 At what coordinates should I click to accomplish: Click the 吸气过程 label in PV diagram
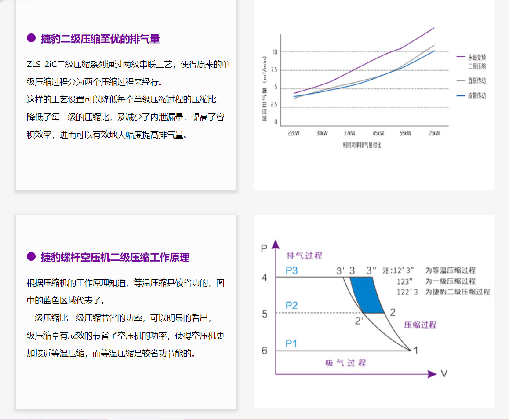345,363
